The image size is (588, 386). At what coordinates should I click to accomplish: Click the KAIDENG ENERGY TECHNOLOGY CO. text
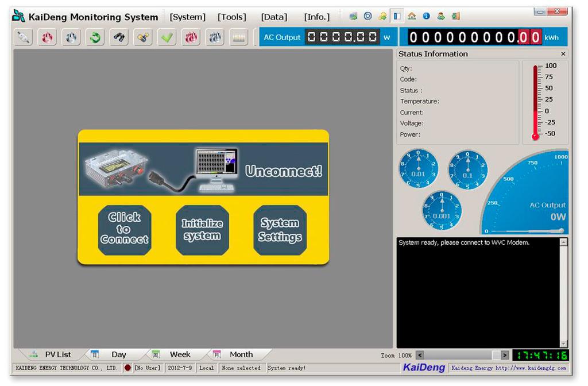coord(67,368)
